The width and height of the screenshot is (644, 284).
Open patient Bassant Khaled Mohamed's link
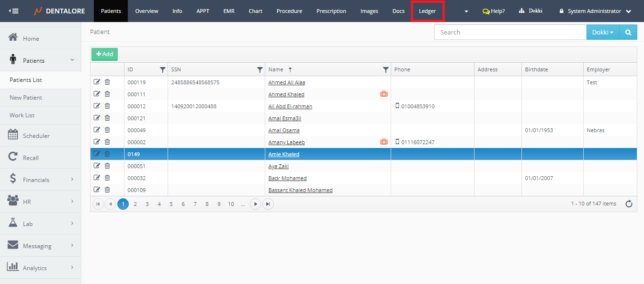click(300, 190)
